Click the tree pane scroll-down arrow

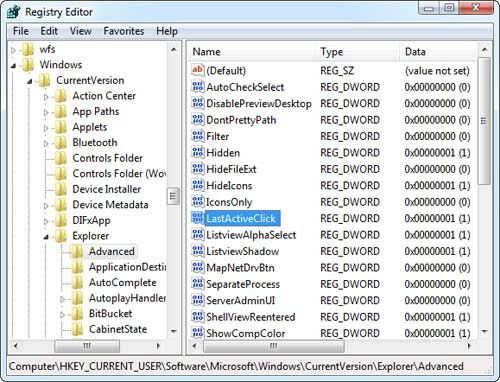(x=173, y=331)
